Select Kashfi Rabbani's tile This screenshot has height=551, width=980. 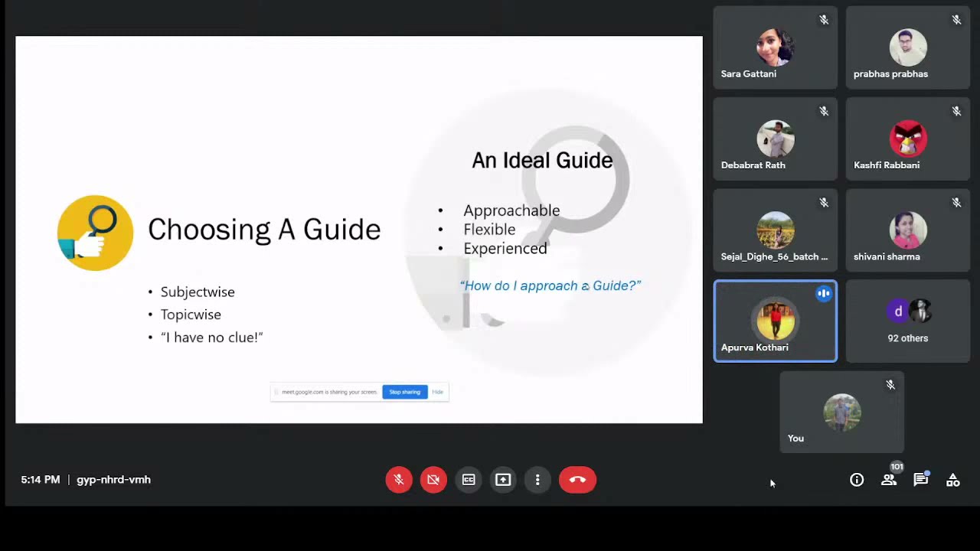907,139
